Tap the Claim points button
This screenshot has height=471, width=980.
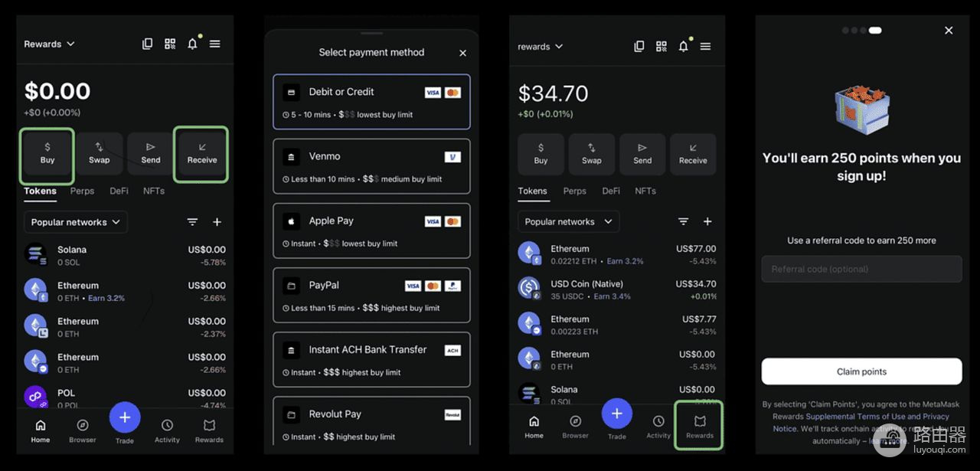[861, 371]
